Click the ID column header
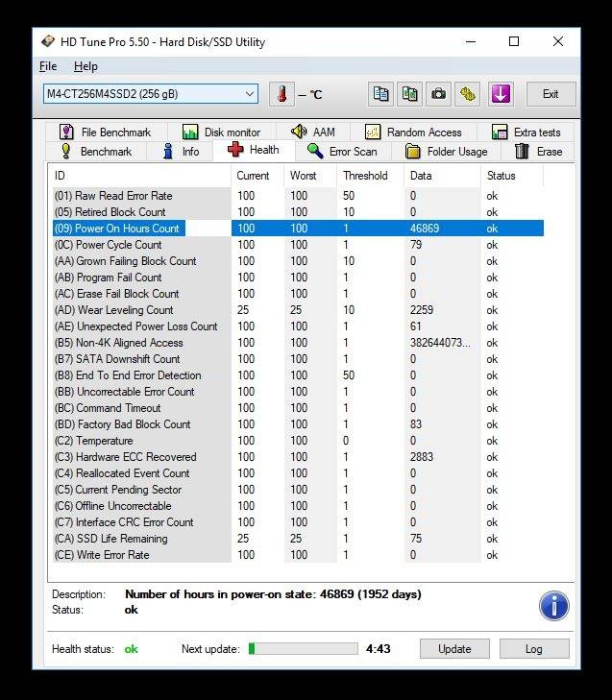 point(139,176)
